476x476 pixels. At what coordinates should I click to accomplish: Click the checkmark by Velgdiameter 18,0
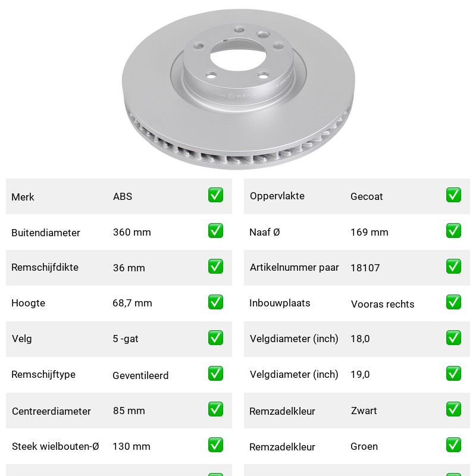(x=453, y=337)
